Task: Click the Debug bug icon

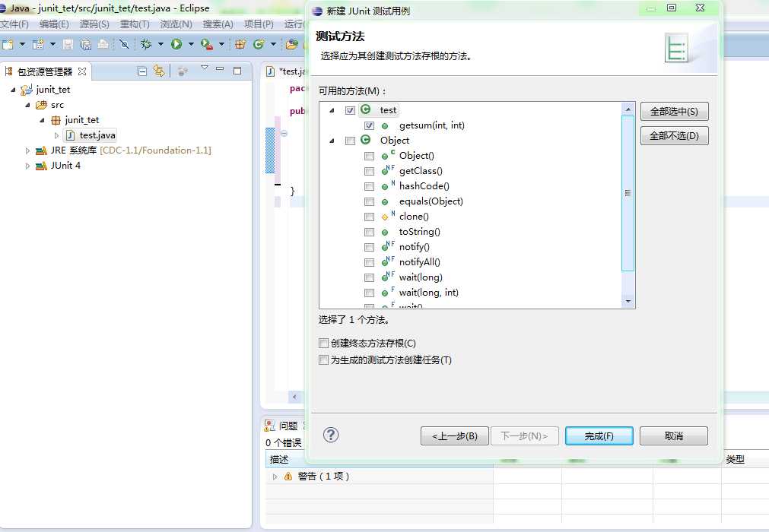Action: 145,45
